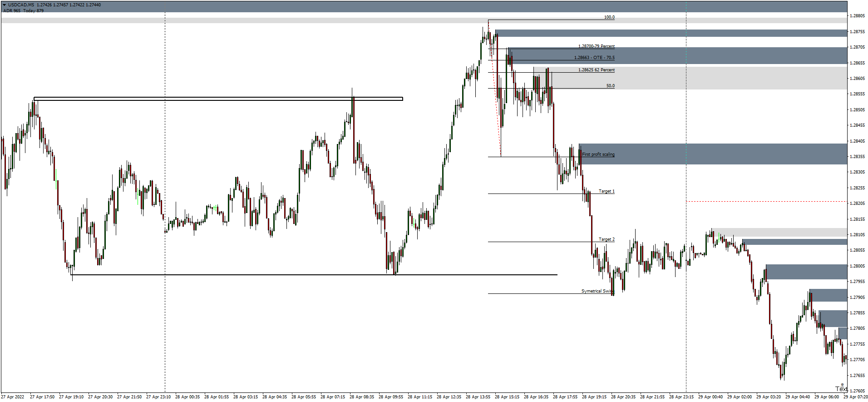Select the long black horizontal line under the lows
This screenshot has height=402, width=868.
tap(314, 275)
